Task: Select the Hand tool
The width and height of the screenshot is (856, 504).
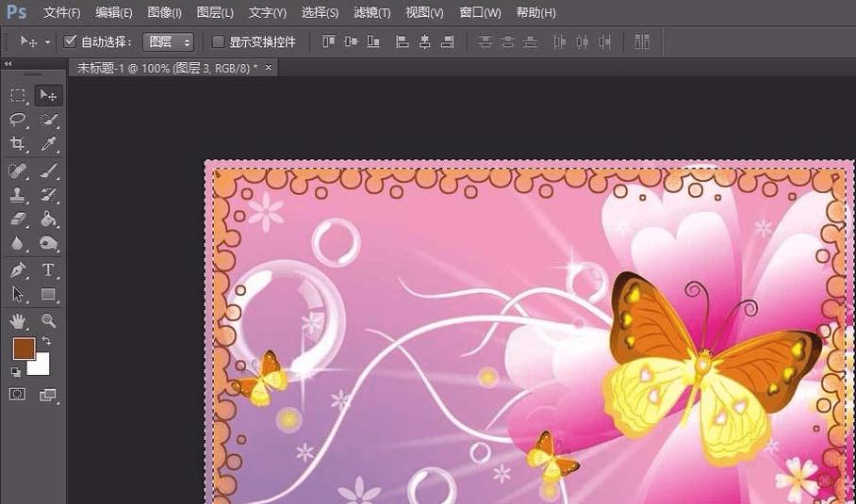Action: [18, 321]
